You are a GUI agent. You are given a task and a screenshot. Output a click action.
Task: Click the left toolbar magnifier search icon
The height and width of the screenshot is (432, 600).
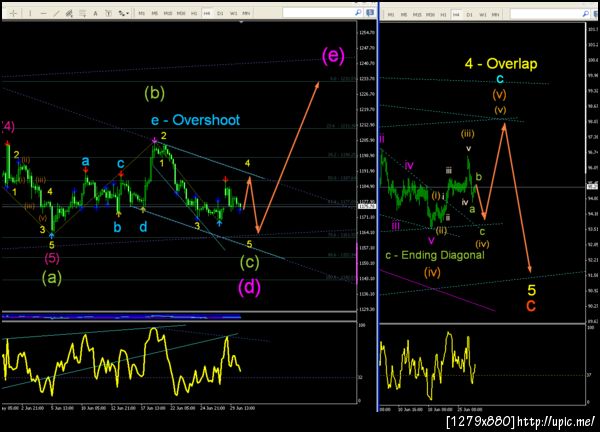pos(358,13)
